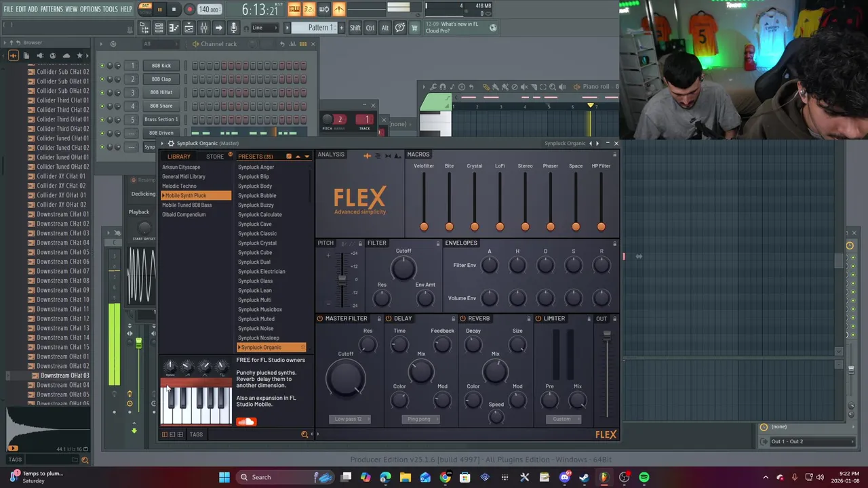The height and width of the screenshot is (488, 868).
Task: Click the Master Filter Cutoff knob
Action: (x=345, y=378)
